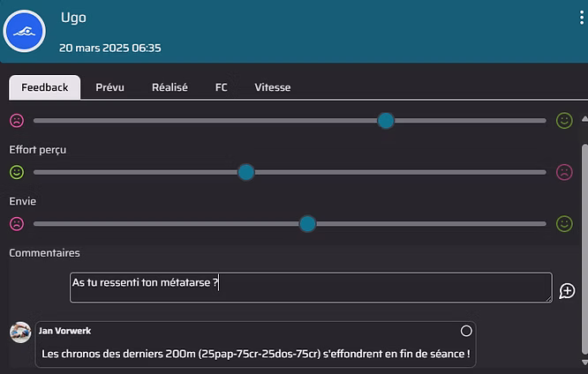Click the swimming activity icon
This screenshot has width=588, height=374.
(x=25, y=32)
